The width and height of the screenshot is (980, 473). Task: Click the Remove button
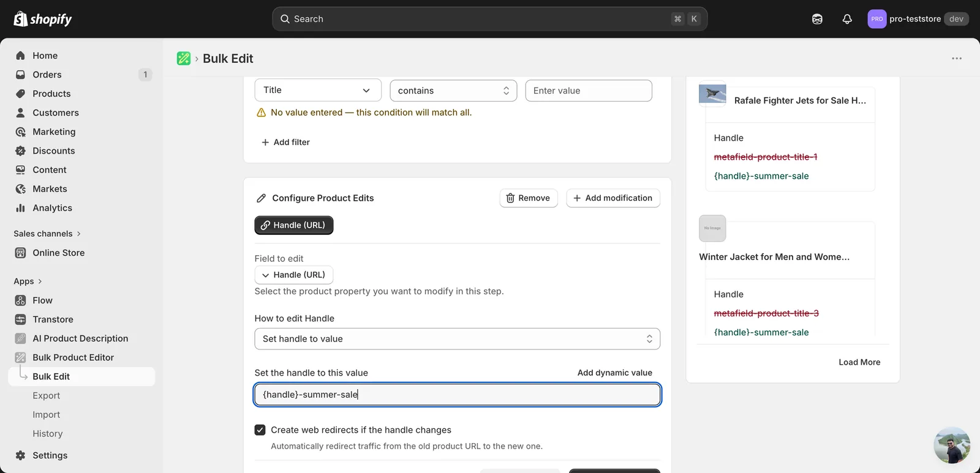[x=529, y=198]
